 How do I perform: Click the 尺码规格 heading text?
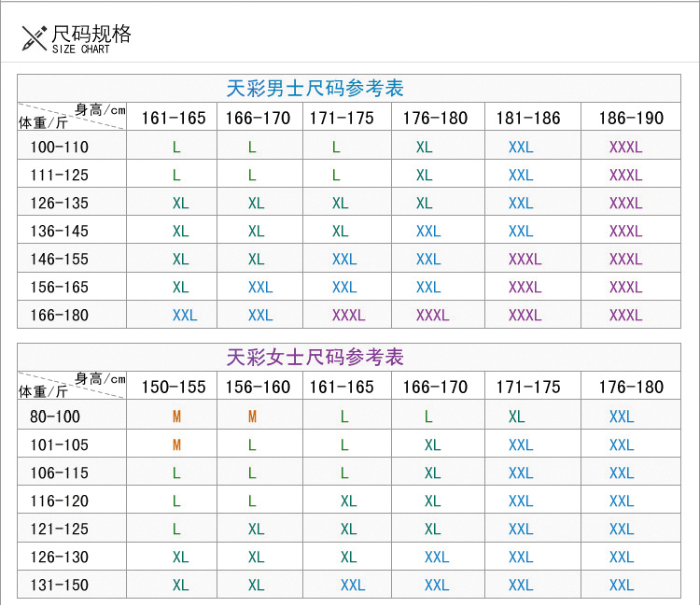click(x=91, y=34)
